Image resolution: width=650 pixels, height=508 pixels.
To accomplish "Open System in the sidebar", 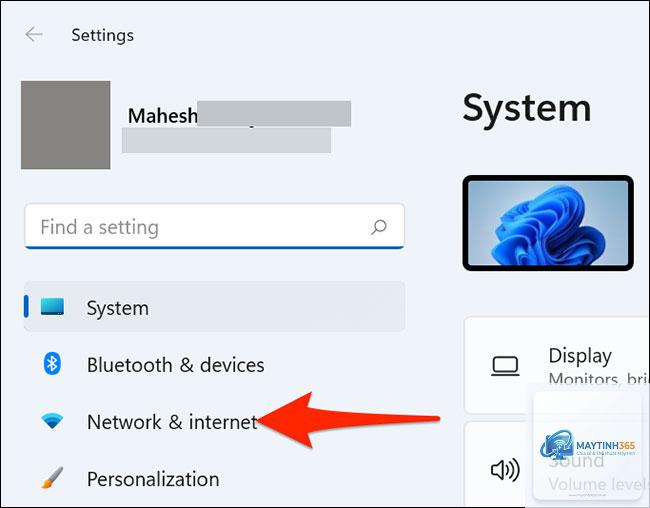I will pyautogui.click(x=214, y=306).
